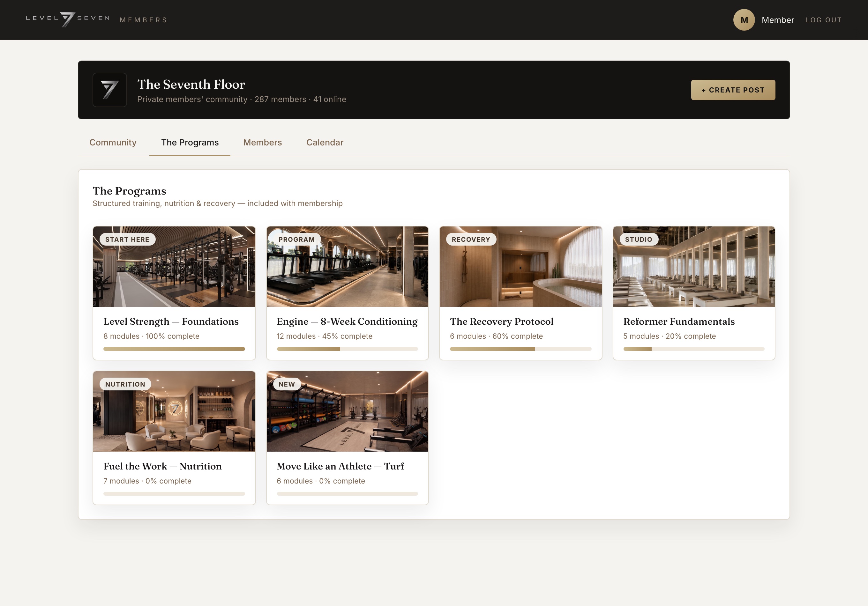868x606 pixels.
Task: Open Move Like an Athlete — Turf title
Action: pyautogui.click(x=340, y=466)
